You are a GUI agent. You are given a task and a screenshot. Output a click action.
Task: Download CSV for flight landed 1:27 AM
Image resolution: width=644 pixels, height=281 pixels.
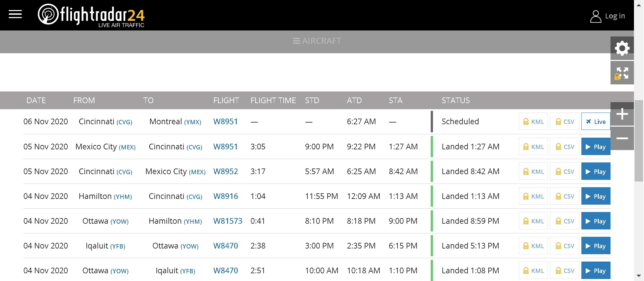tap(565, 146)
